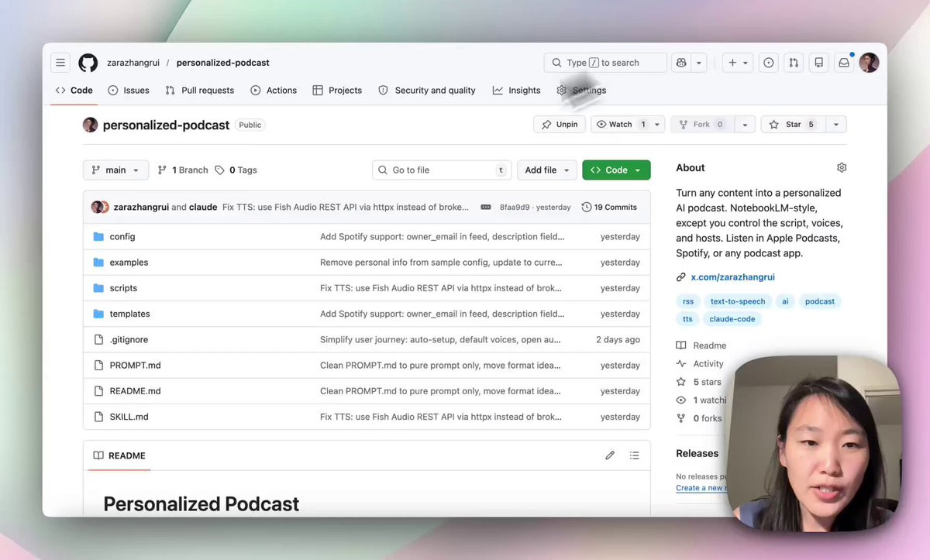
Task: Open the Copilot chat icon
Action: [681, 63]
